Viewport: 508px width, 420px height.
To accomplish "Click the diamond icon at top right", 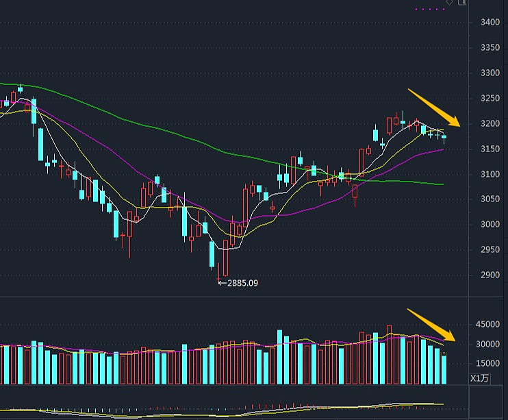I will click(449, 3).
